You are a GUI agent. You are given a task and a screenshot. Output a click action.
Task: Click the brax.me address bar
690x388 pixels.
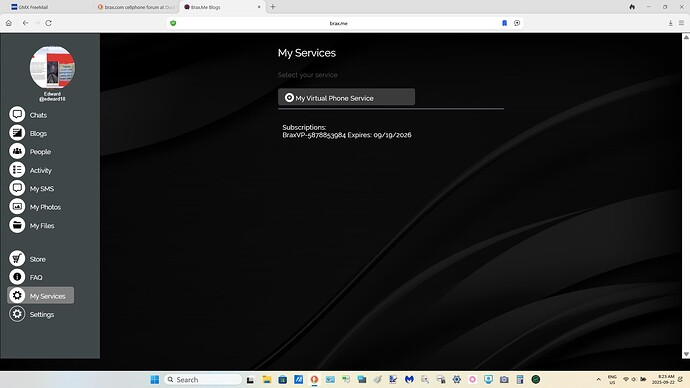click(x=338, y=23)
